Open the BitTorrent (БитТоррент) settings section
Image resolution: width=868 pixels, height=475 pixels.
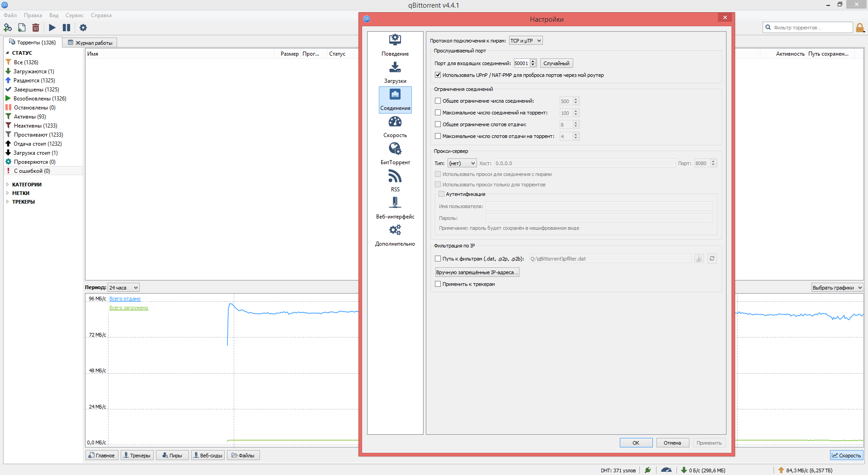pyautogui.click(x=395, y=154)
